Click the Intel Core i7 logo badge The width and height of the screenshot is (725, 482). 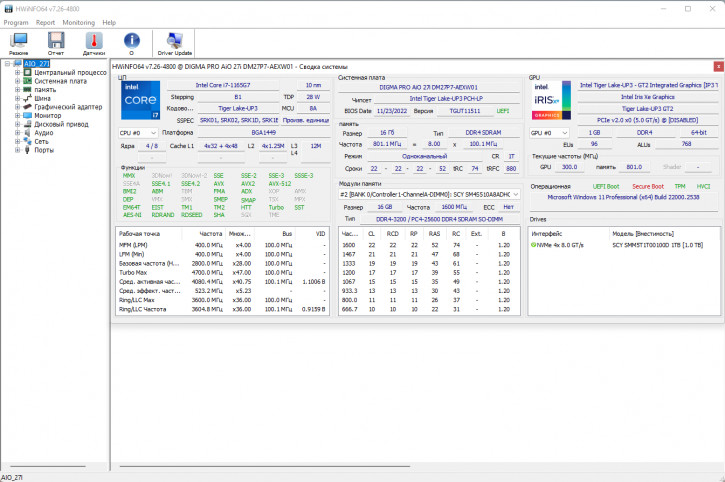point(141,100)
